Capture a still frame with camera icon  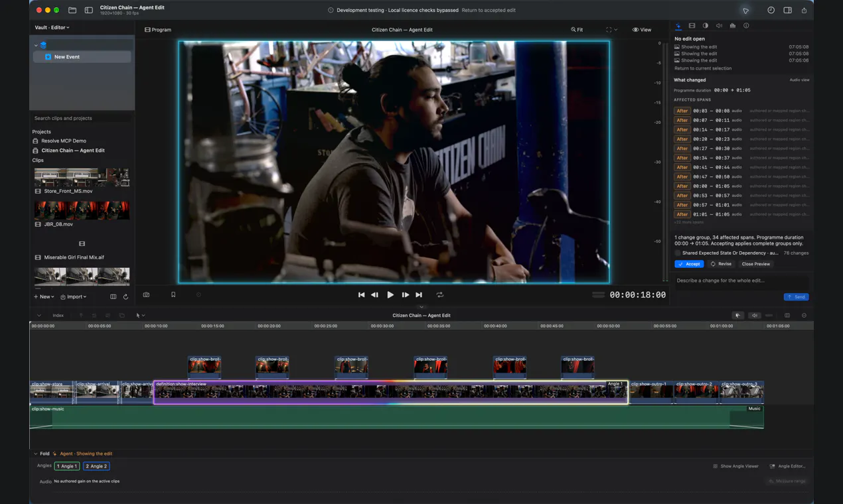click(146, 295)
